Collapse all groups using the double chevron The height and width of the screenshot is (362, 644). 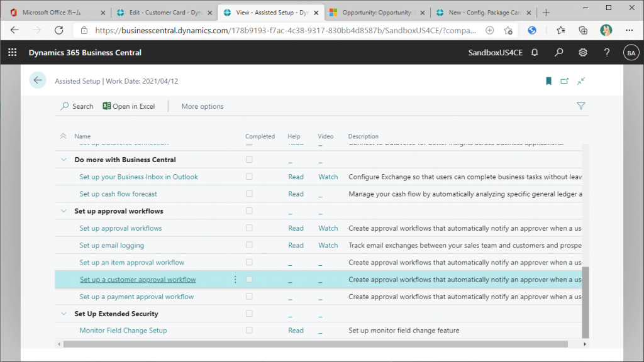(x=64, y=136)
